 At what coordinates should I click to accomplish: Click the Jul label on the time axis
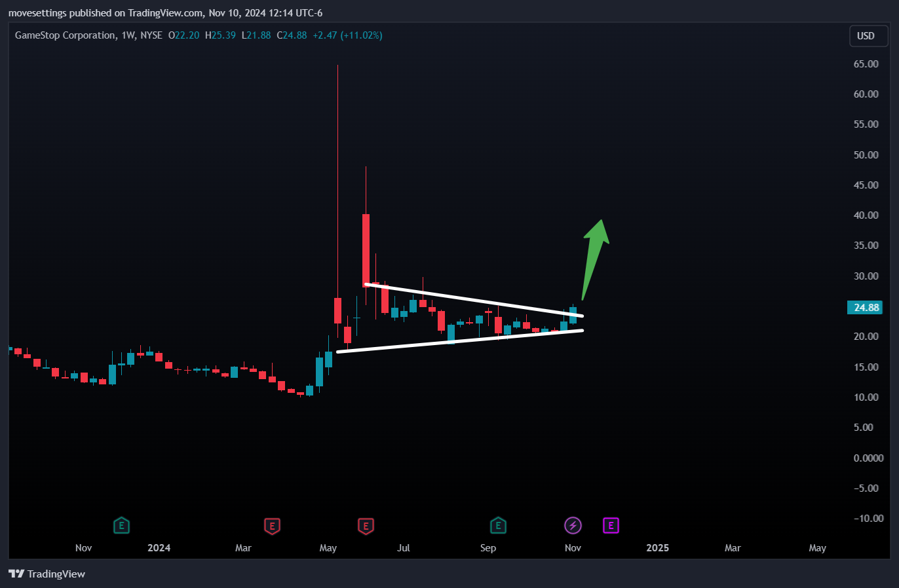point(404,547)
